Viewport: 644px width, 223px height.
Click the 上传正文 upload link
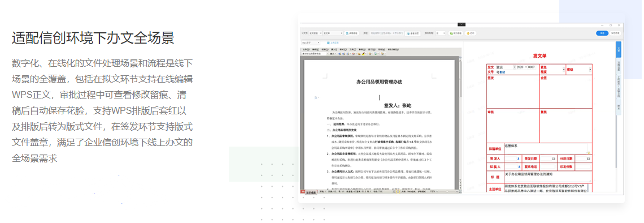pyautogui.click(x=333, y=43)
